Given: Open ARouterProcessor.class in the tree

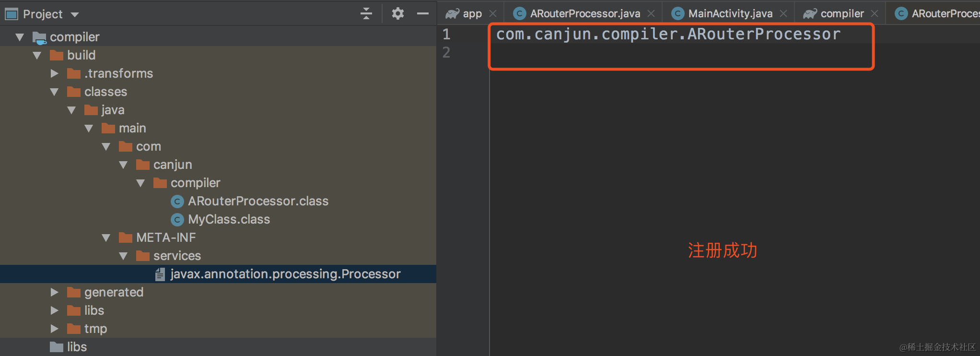Looking at the screenshot, I should click(x=258, y=201).
